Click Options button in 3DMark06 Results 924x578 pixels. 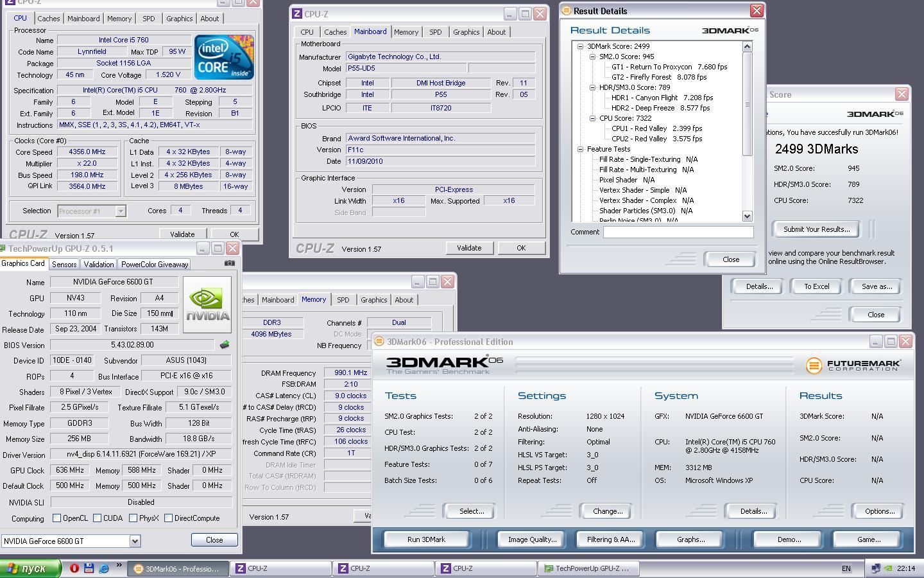coord(880,511)
